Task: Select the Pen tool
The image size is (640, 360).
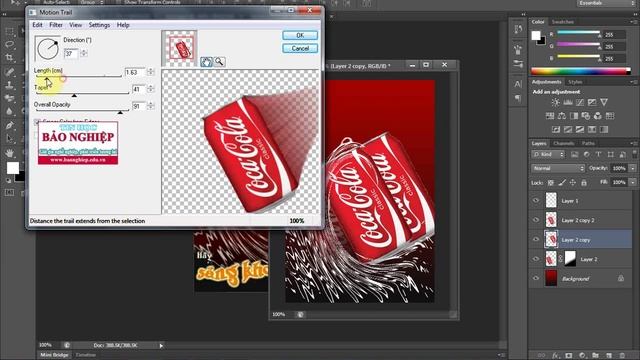Action: (x=10, y=126)
